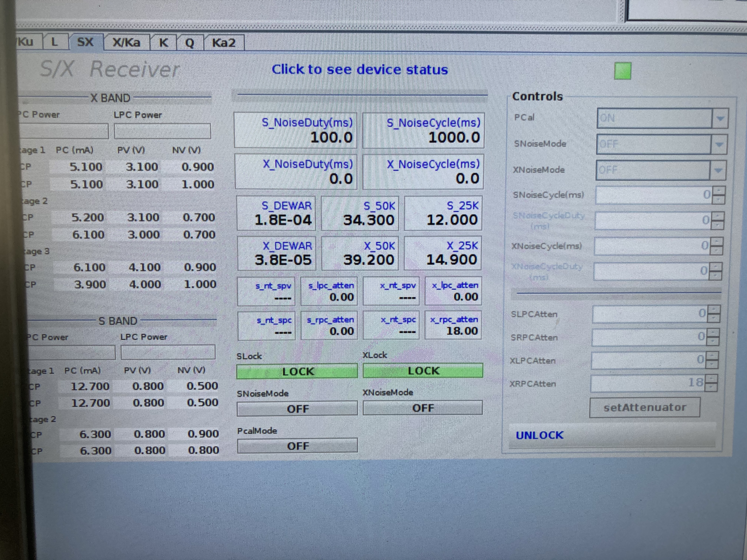Expand the SNoiseMode control dropdown
Screen dimensions: 747x560
click(719, 144)
